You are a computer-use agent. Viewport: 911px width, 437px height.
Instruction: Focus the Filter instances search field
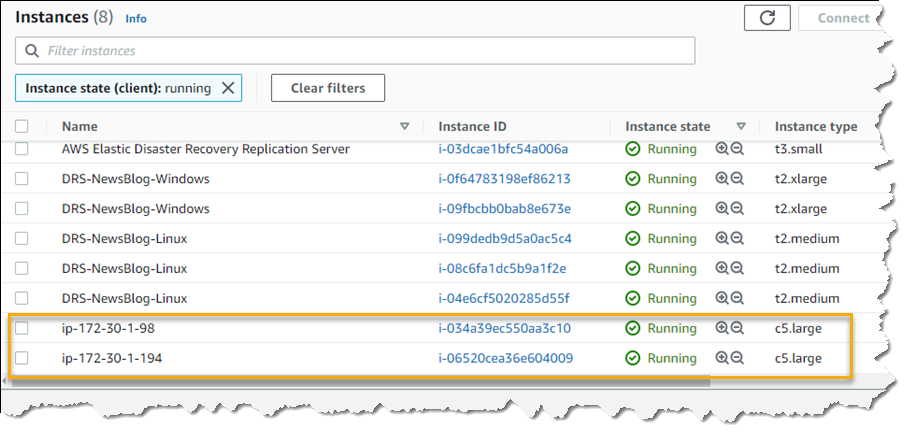[x=355, y=51]
